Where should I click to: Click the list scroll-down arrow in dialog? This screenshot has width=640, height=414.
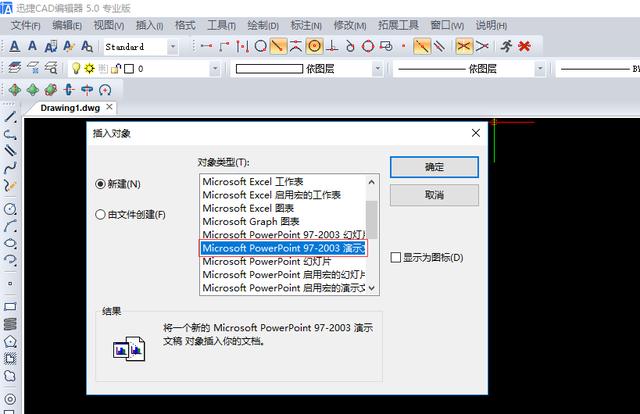[x=371, y=288]
